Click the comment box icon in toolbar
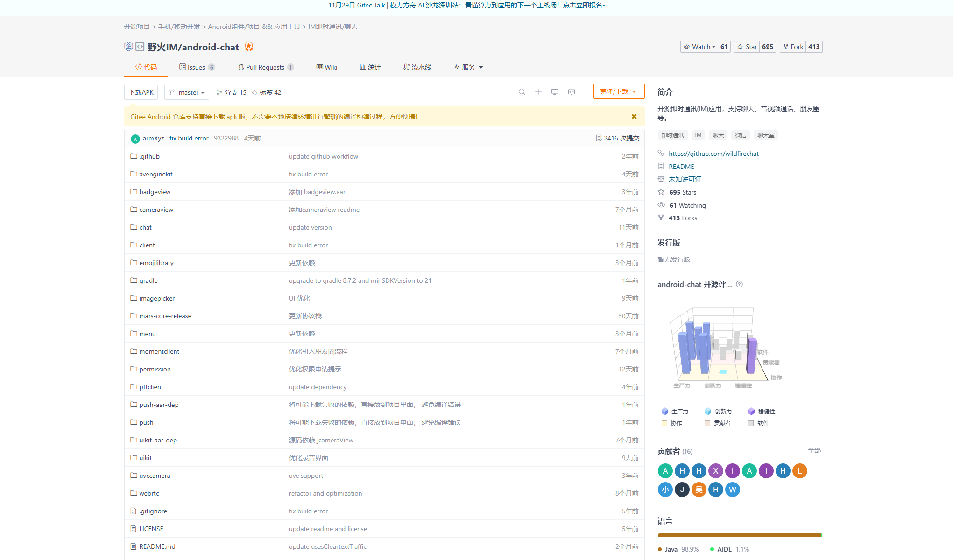Screen dimensions: 953x560 [571, 92]
